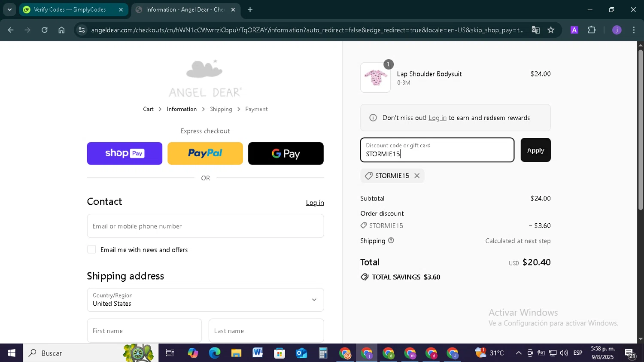644x362 pixels.
Task: Close the Angel Dear checkout tab
Action: (x=233, y=9)
